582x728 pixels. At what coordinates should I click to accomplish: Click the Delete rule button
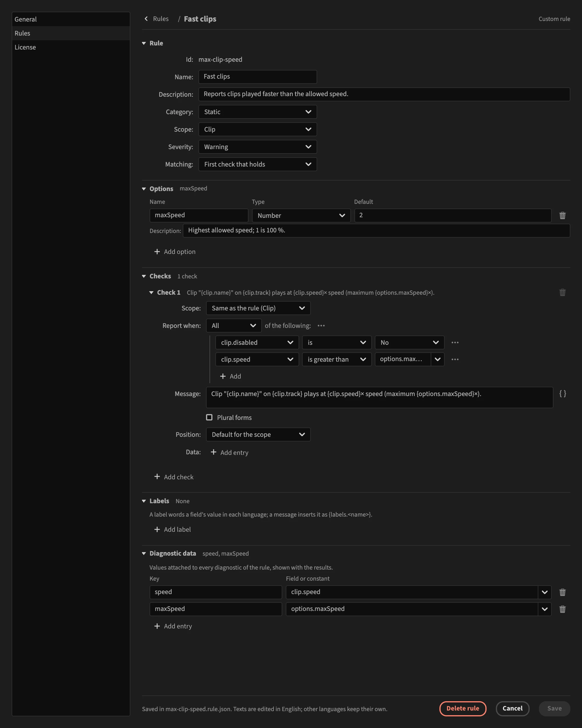(463, 708)
